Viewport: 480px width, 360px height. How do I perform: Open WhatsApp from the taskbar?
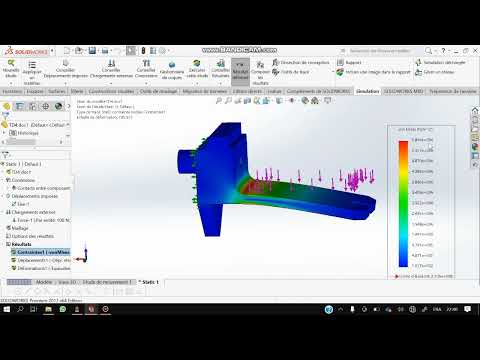(63, 309)
